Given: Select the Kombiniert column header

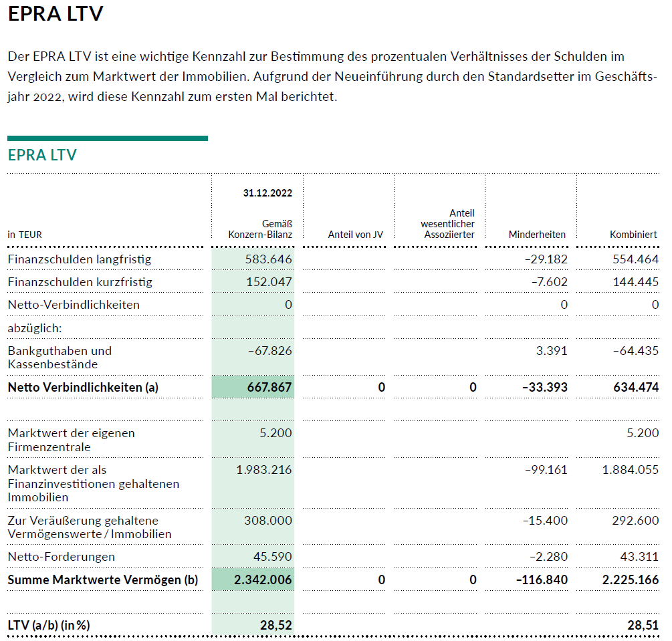Looking at the screenshot, I should 633,235.
